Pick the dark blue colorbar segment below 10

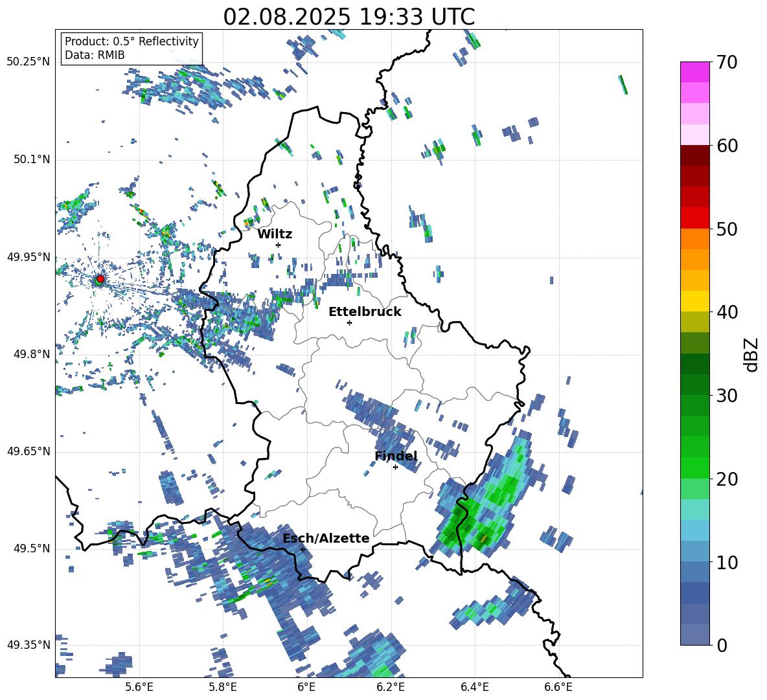[x=694, y=593]
